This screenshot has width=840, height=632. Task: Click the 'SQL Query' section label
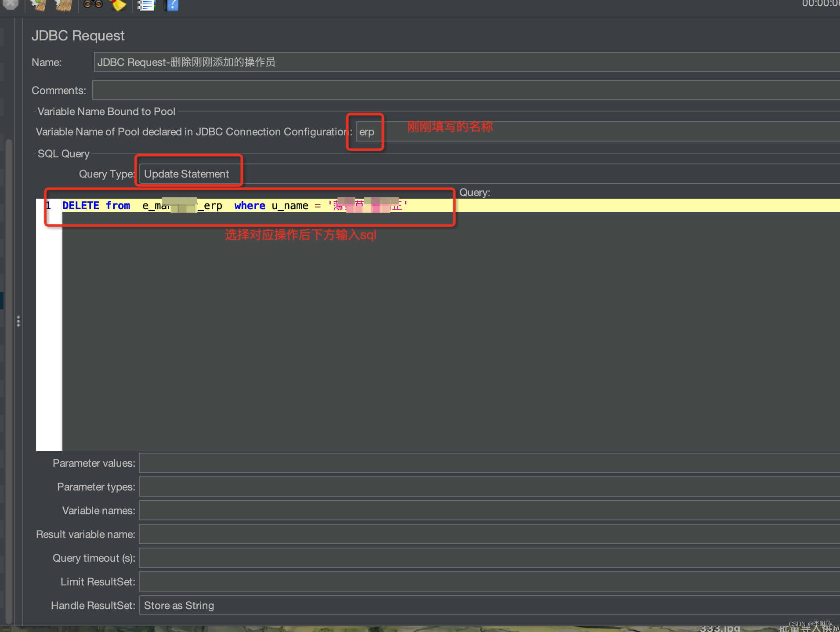(x=63, y=153)
